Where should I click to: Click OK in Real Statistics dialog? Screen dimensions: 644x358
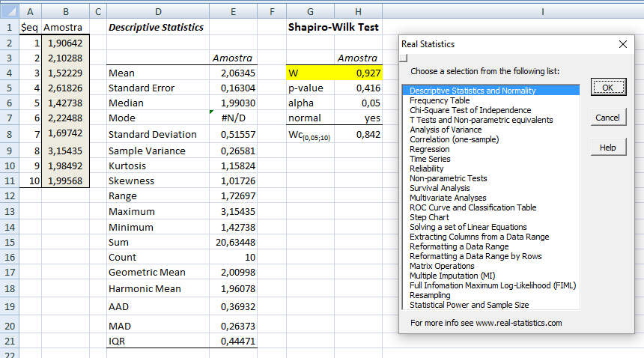608,87
